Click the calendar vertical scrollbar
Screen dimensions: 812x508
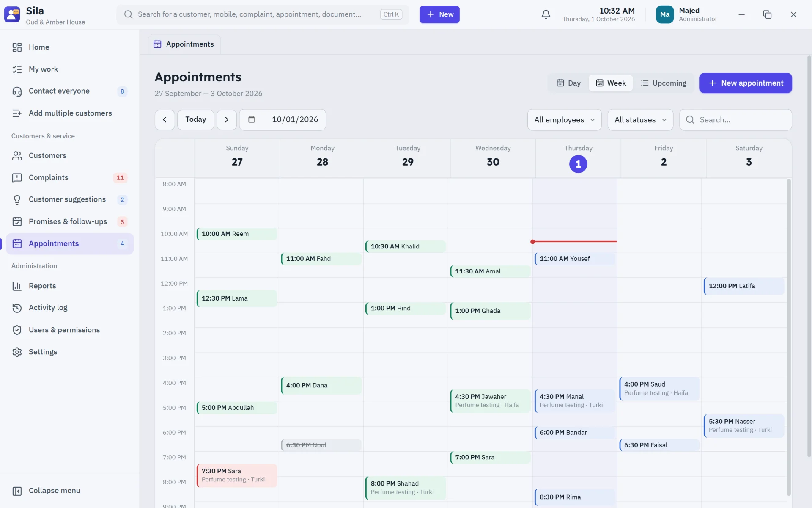(789, 337)
